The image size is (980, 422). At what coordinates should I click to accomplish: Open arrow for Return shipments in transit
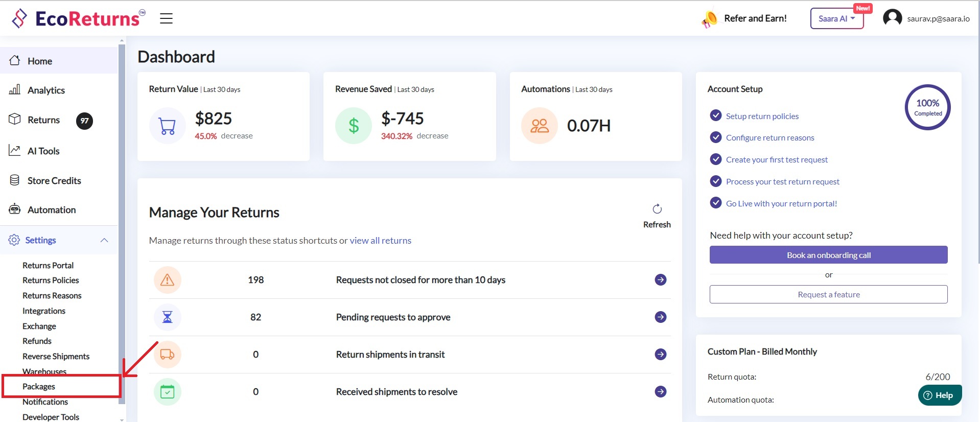pos(660,355)
